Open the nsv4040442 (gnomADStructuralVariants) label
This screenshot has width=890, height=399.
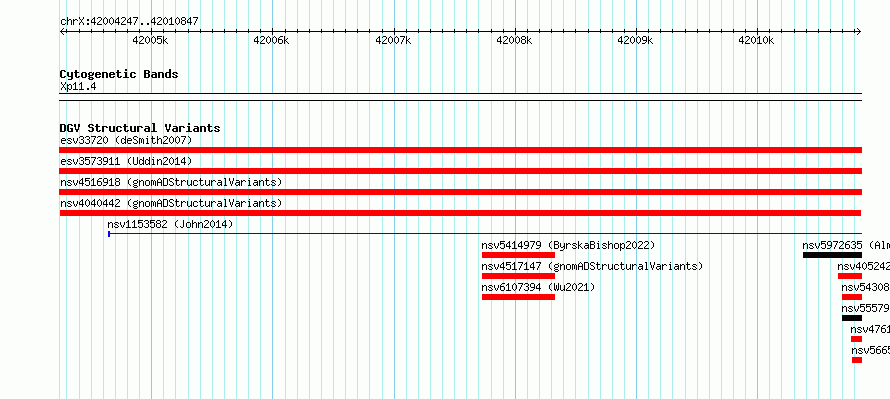point(171,203)
